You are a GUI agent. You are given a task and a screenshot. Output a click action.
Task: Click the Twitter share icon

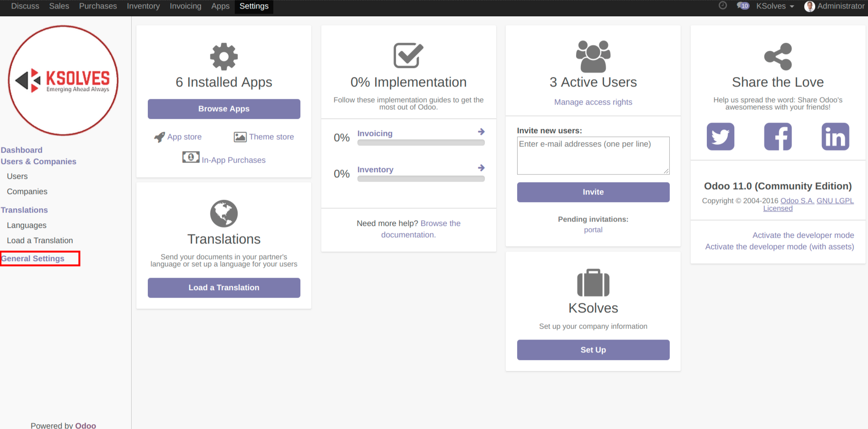click(x=720, y=136)
